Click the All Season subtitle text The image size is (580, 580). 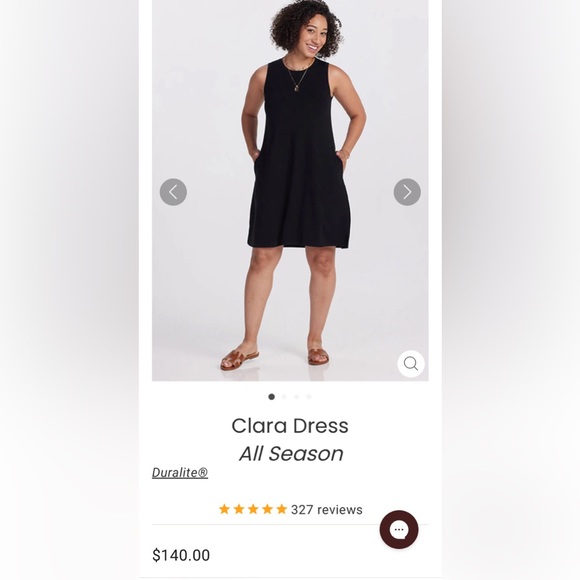click(291, 453)
